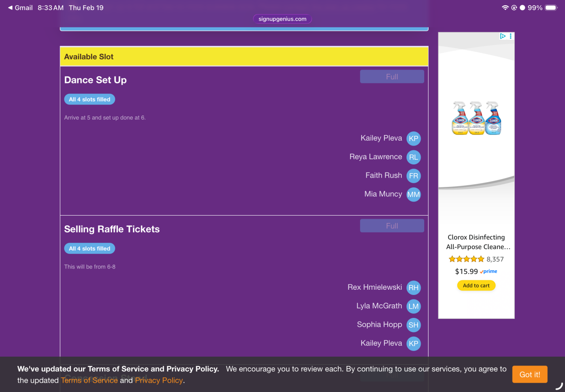
Task: Click KP avatar under Dance Set Up
Action: [x=414, y=138]
